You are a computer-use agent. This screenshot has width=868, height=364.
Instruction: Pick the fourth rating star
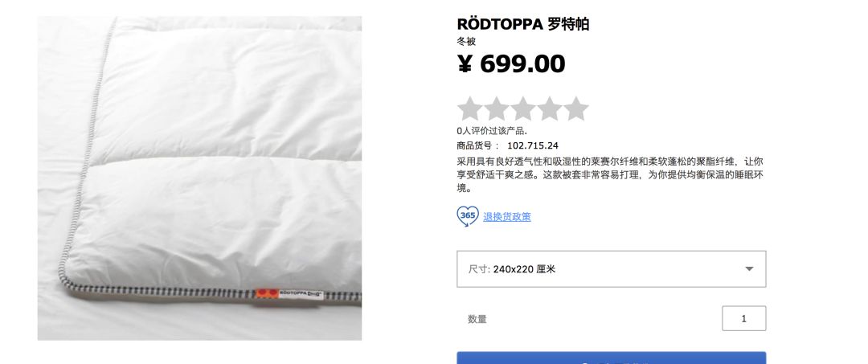(549, 108)
